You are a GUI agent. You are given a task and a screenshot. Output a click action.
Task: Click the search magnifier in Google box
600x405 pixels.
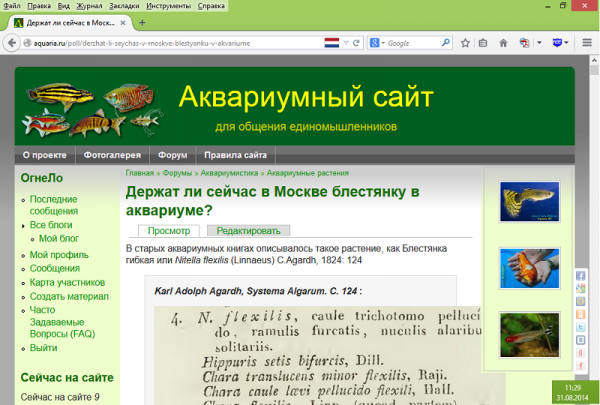(446, 42)
